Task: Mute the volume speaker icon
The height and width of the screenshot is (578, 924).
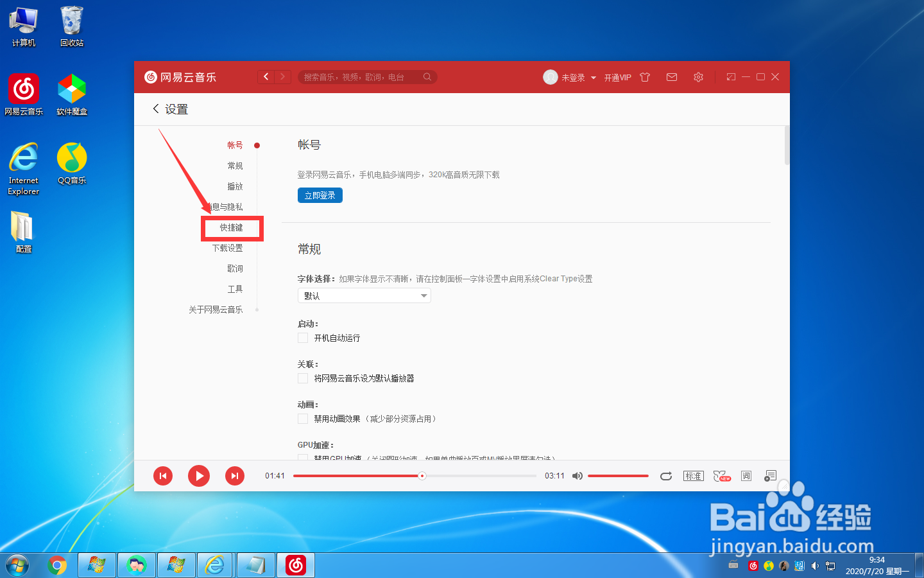Action: tap(577, 476)
